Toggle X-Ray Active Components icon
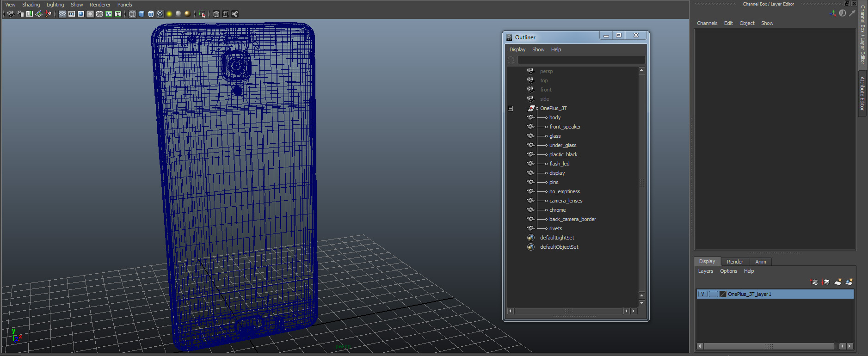The height and width of the screenshot is (356, 868). click(225, 14)
